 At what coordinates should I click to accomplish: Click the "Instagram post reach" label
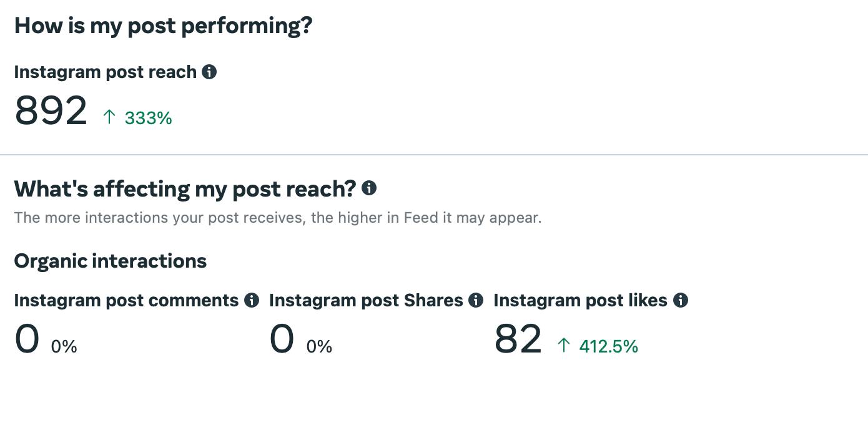click(105, 72)
